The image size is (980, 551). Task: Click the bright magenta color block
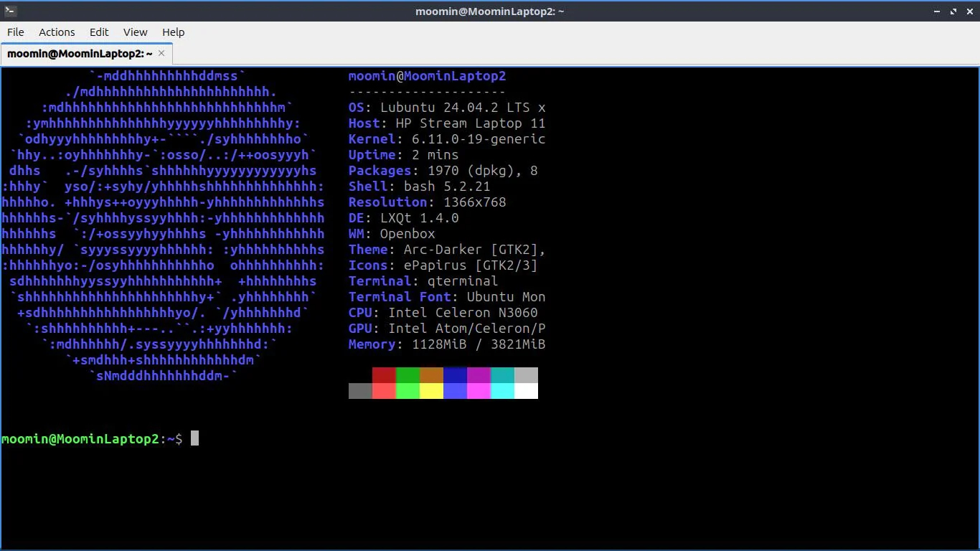coord(479,391)
